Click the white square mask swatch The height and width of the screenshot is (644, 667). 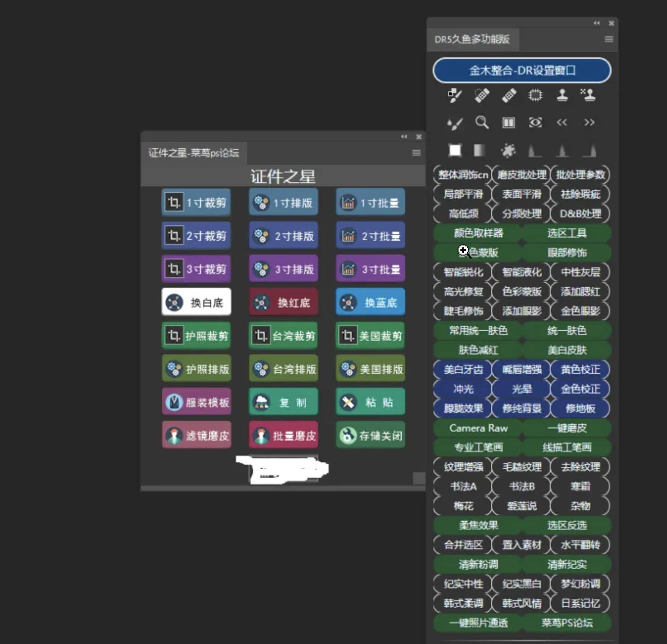[x=454, y=150]
